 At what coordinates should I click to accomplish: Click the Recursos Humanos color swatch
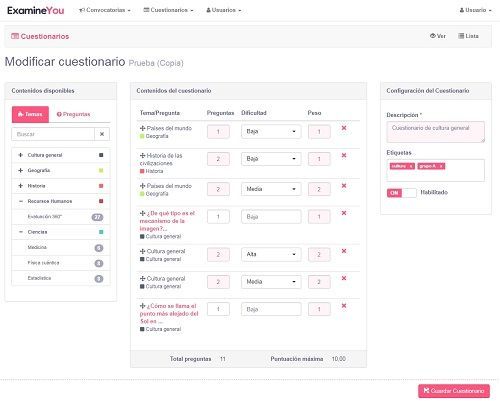pyautogui.click(x=101, y=201)
